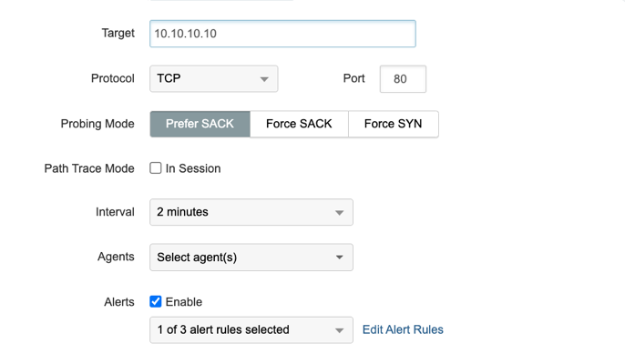Click the dropdown arrow in the Protocol selector

tap(264, 79)
